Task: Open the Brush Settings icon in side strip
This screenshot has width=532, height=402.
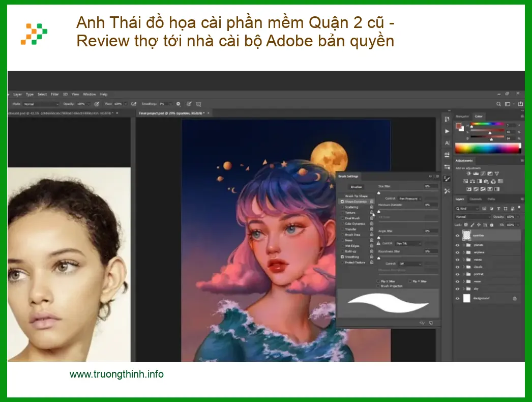Action: coord(447,179)
